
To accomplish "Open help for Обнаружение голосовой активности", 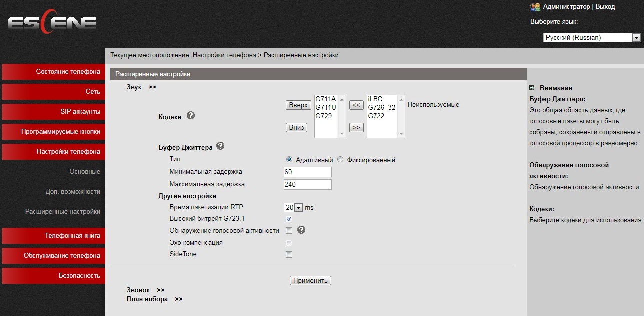I will click(301, 230).
